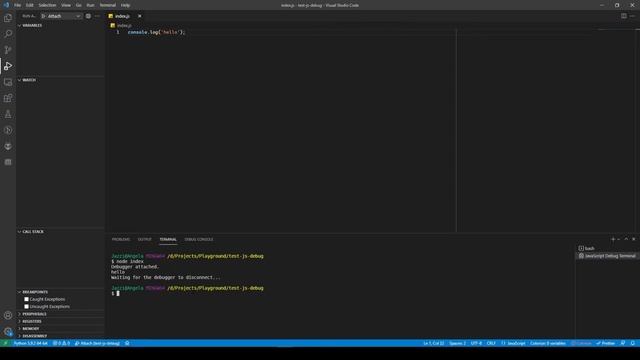Open the Manage gear icon

coord(8,331)
